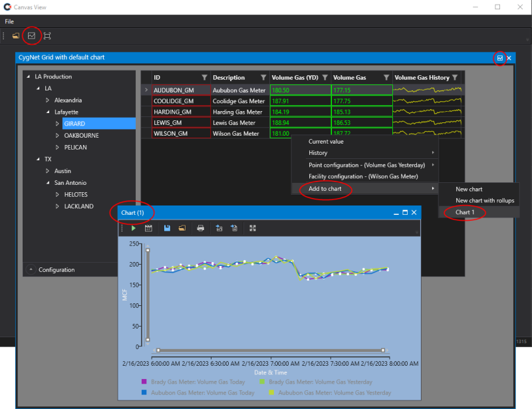The height and width of the screenshot is (409, 532).
Task: Expand the Austin node arrow
Action: [47, 171]
